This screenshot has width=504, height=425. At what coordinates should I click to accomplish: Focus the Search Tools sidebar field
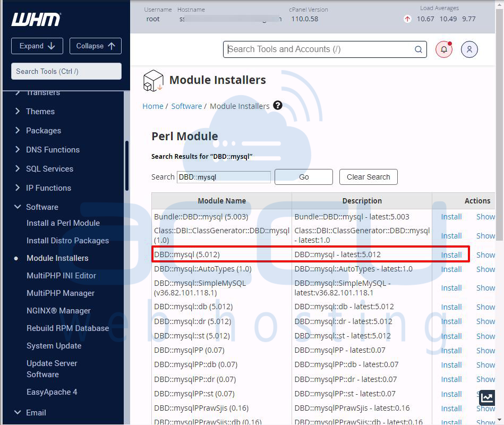click(x=66, y=71)
